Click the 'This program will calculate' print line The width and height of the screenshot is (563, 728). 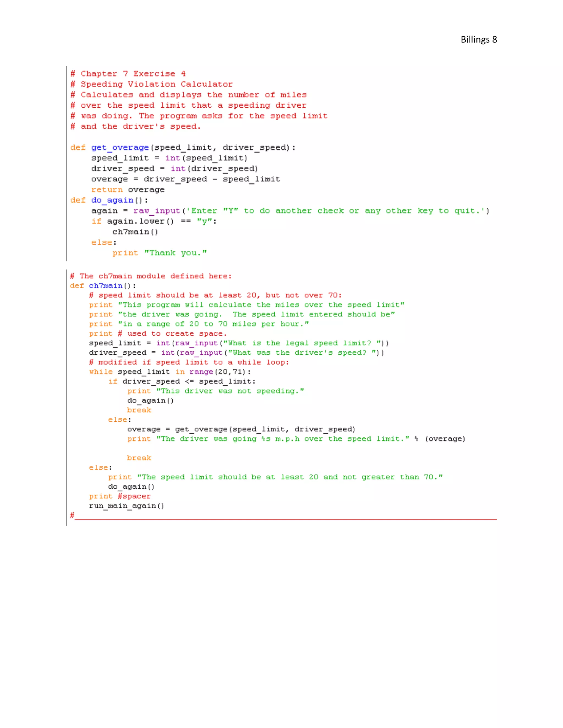tap(247, 305)
